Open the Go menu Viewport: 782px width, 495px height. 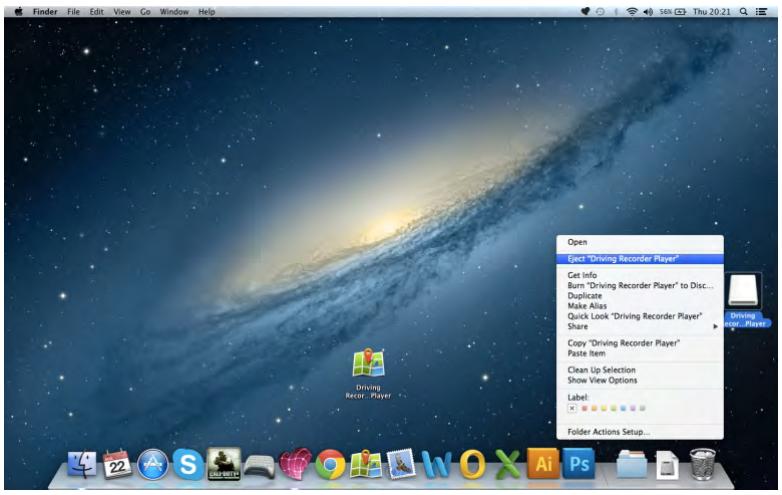pos(145,11)
